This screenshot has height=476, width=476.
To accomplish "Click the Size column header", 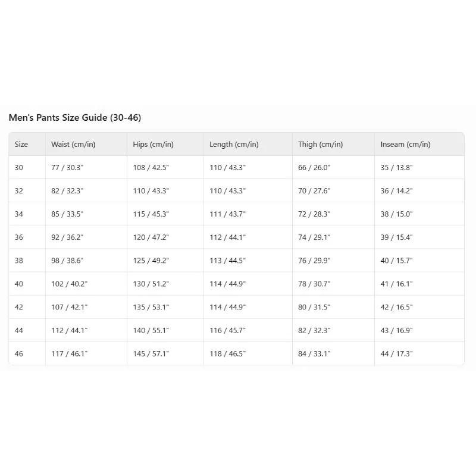I will 21,145.
